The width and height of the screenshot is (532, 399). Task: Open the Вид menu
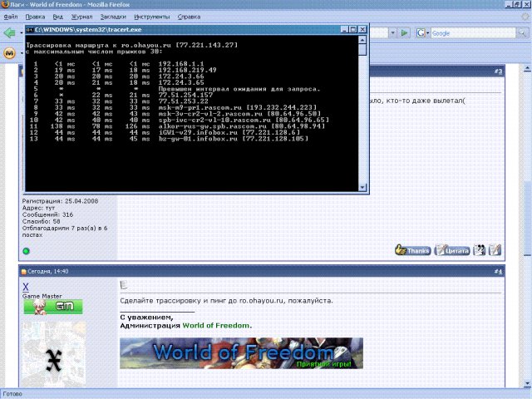coord(58,17)
